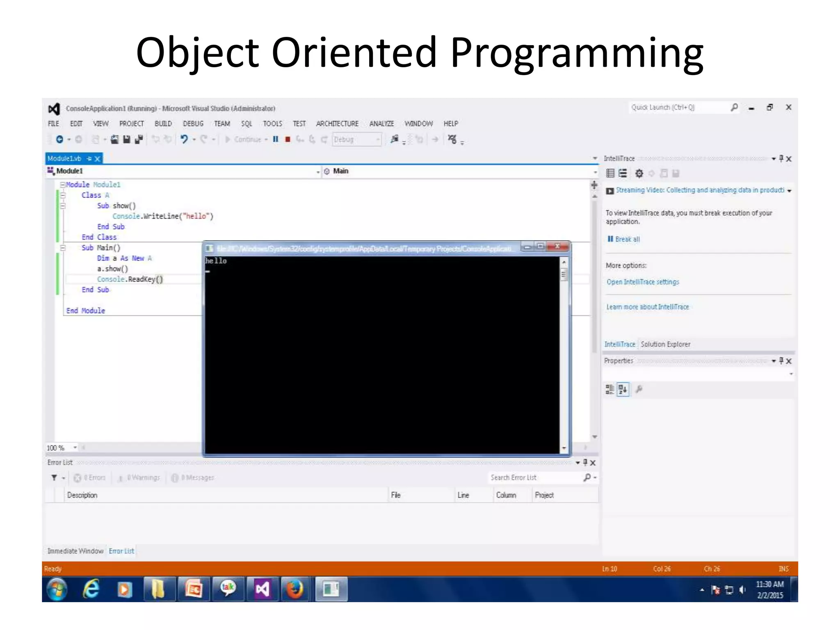Click the Windows Start button
This screenshot has height=630, width=840.
coord(57,589)
